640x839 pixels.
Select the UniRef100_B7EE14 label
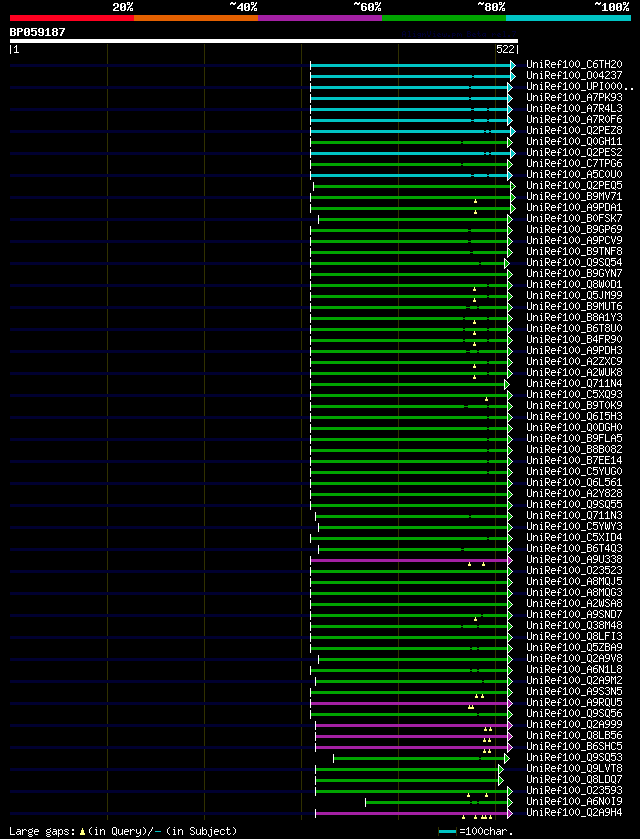(574, 460)
